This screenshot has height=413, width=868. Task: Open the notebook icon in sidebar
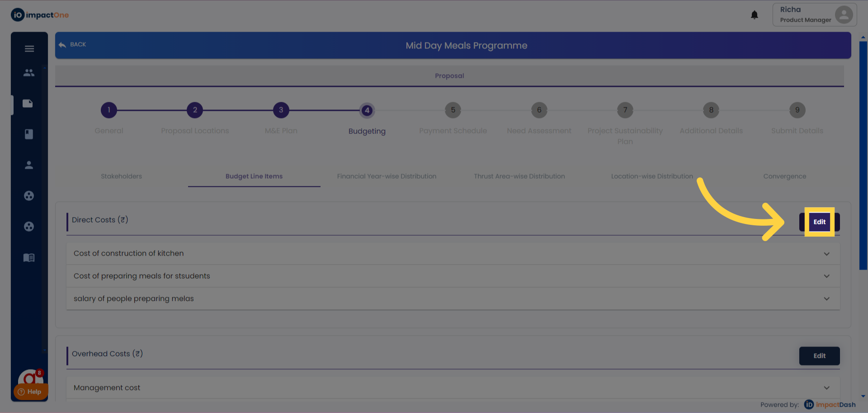coord(29,134)
